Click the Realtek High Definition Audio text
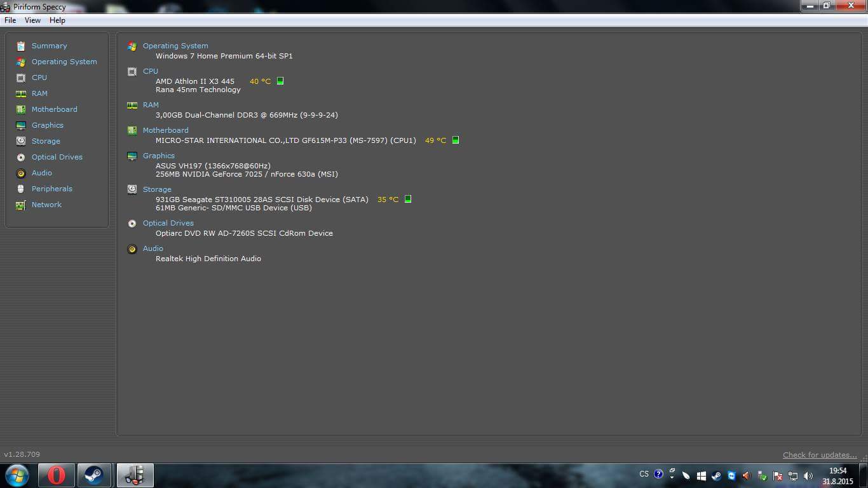This screenshot has width=868, height=488. click(x=208, y=259)
